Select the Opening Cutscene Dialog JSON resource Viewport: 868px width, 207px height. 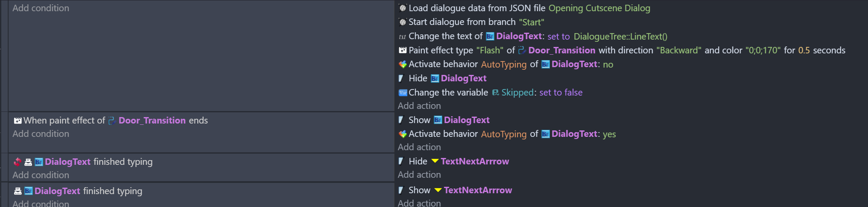pos(599,8)
